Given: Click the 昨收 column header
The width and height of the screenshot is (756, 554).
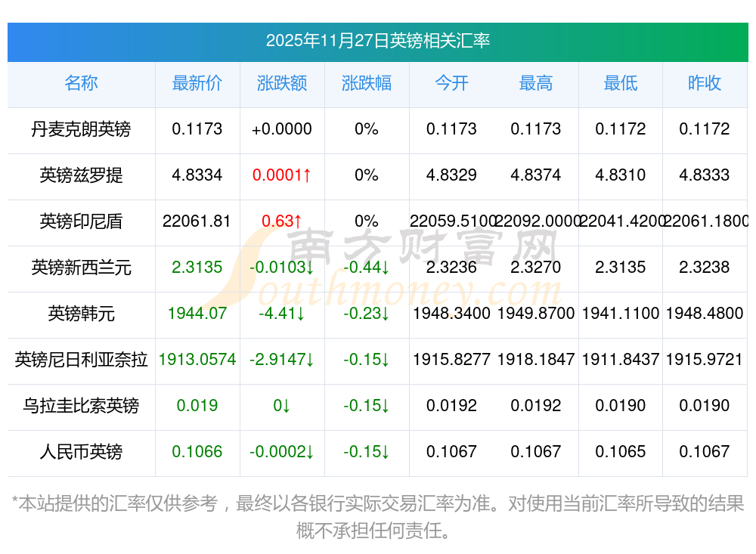Looking at the screenshot, I should [705, 83].
